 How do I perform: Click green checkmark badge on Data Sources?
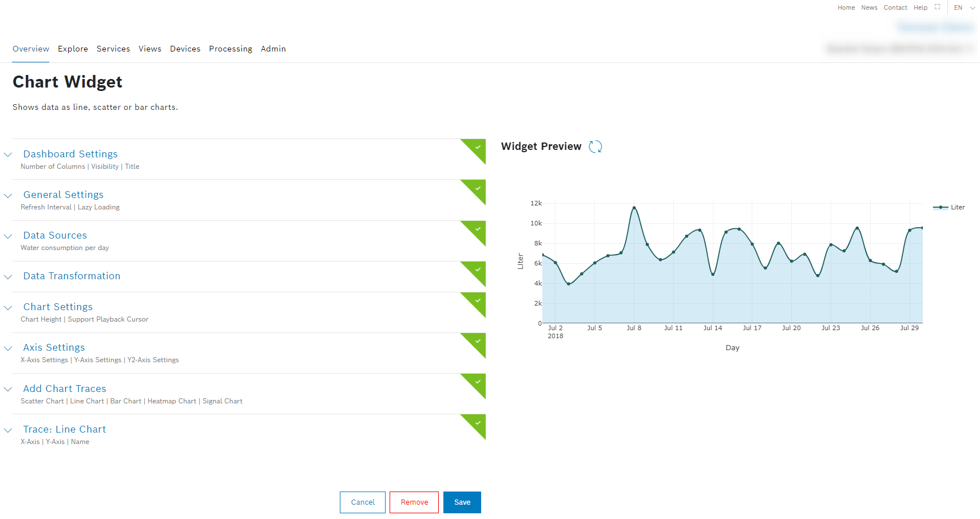tap(477, 229)
